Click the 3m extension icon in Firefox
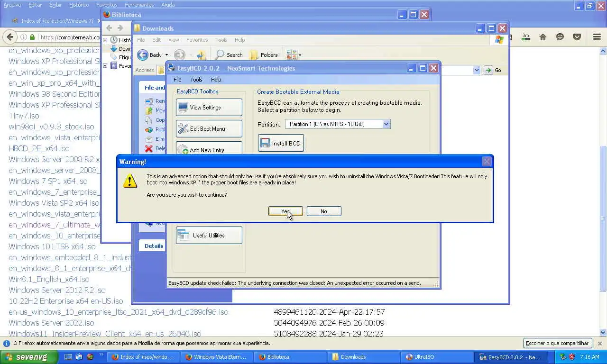607x364 pixels. click(x=525, y=37)
